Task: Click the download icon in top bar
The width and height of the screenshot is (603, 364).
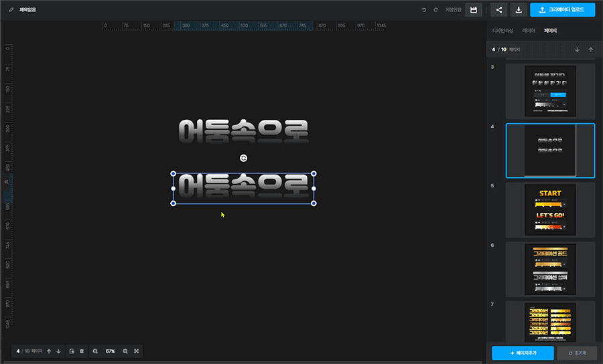Action: click(519, 10)
